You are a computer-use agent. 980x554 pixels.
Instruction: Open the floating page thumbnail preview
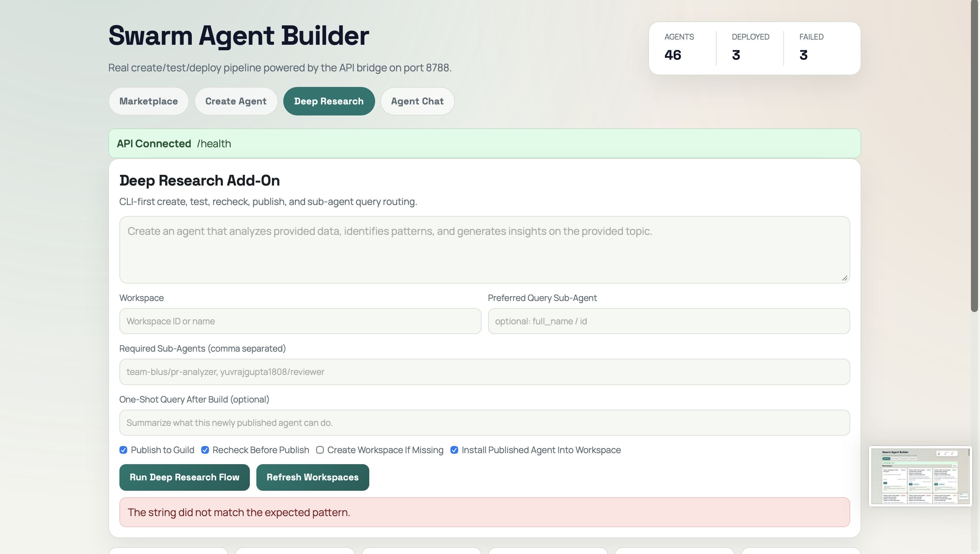(x=920, y=476)
